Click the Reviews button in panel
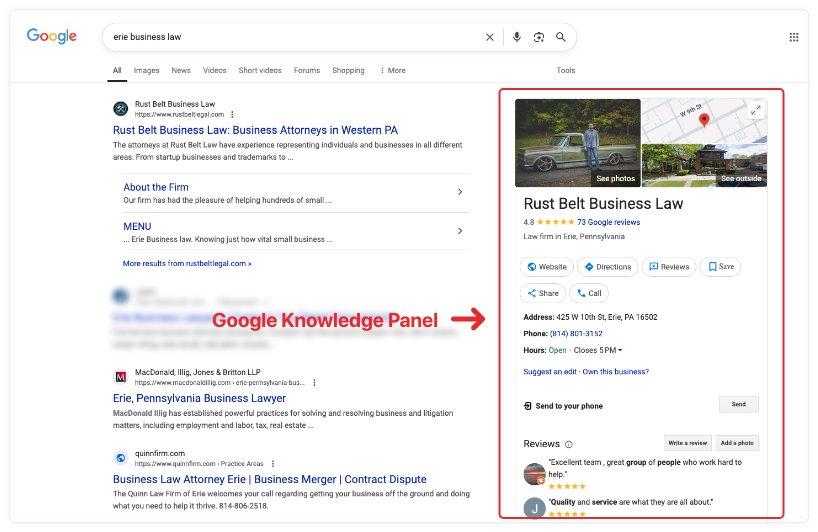The width and height of the screenshot is (818, 532). pos(669,267)
